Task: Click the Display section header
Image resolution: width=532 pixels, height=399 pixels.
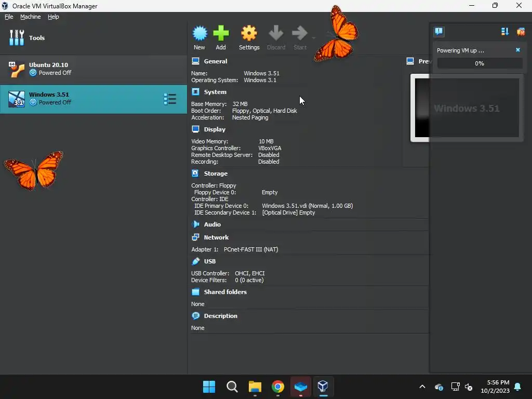Action: click(215, 129)
